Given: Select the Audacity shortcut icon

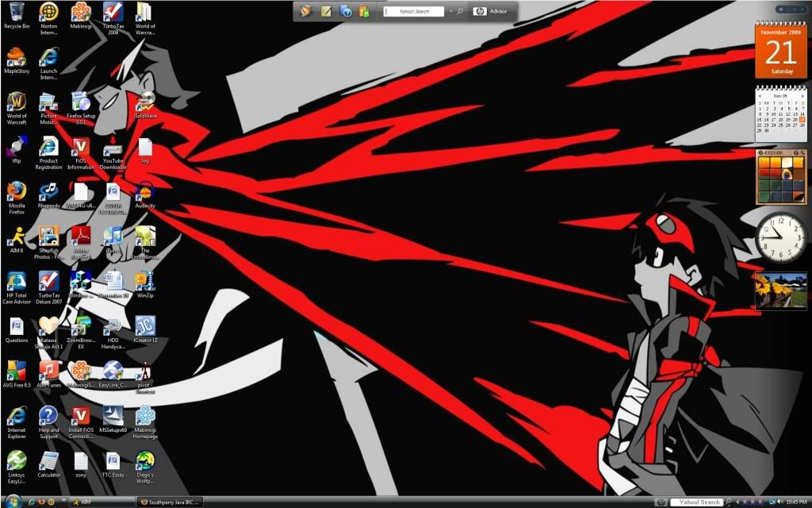Looking at the screenshot, I should (145, 195).
